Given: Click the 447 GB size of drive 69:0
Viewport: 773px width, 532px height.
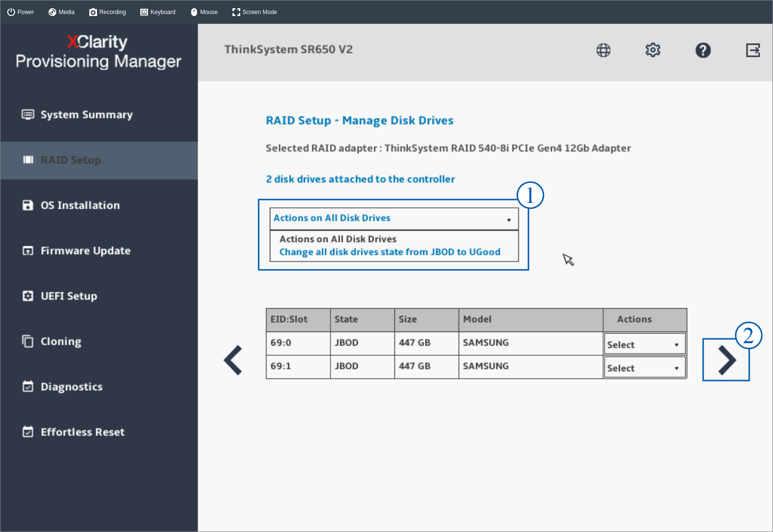Looking at the screenshot, I should click(427, 343).
